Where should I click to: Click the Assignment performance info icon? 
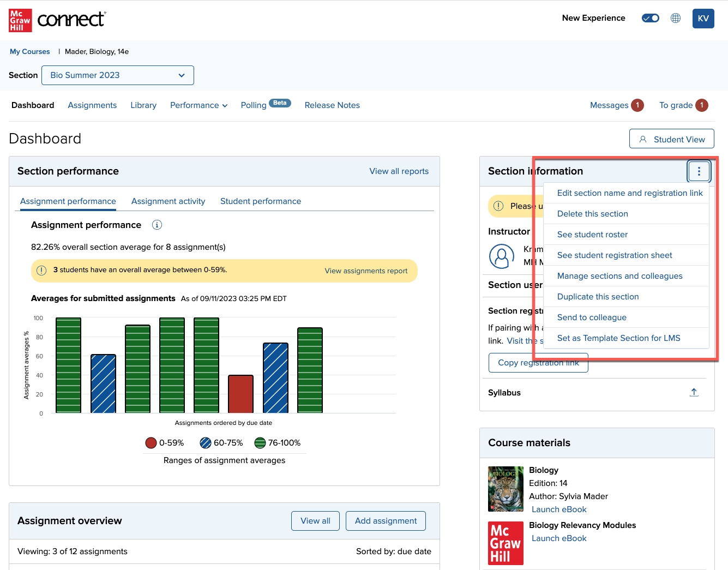pos(157,225)
